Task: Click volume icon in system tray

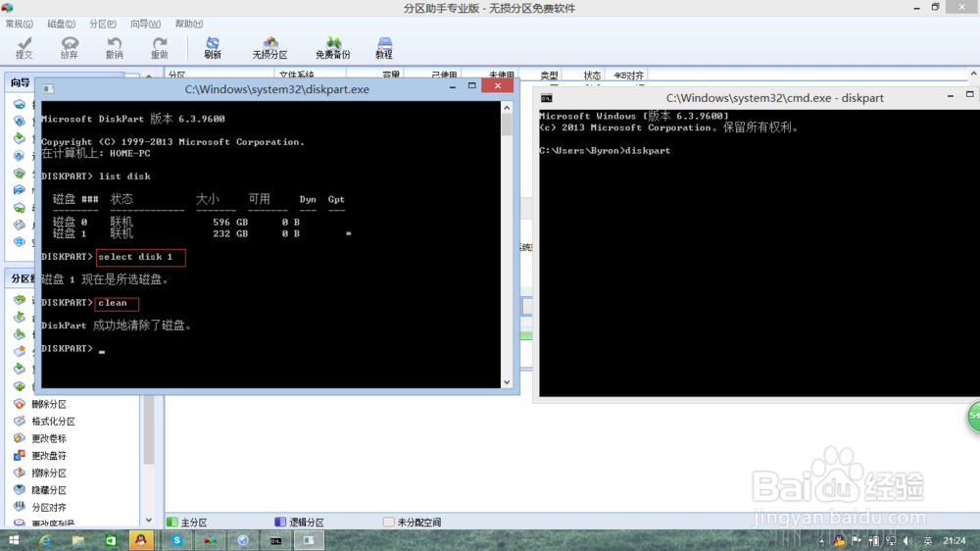Action: pos(907,541)
